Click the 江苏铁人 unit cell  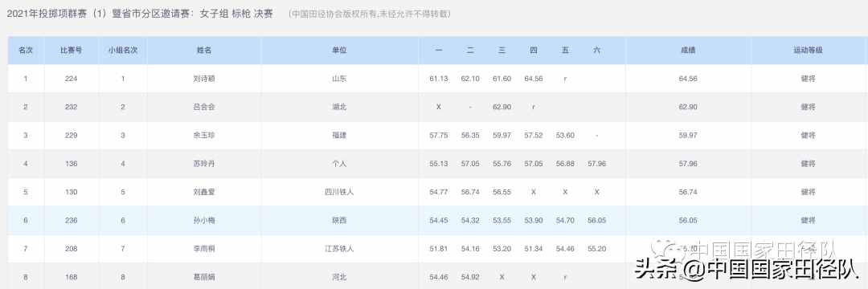(x=339, y=249)
